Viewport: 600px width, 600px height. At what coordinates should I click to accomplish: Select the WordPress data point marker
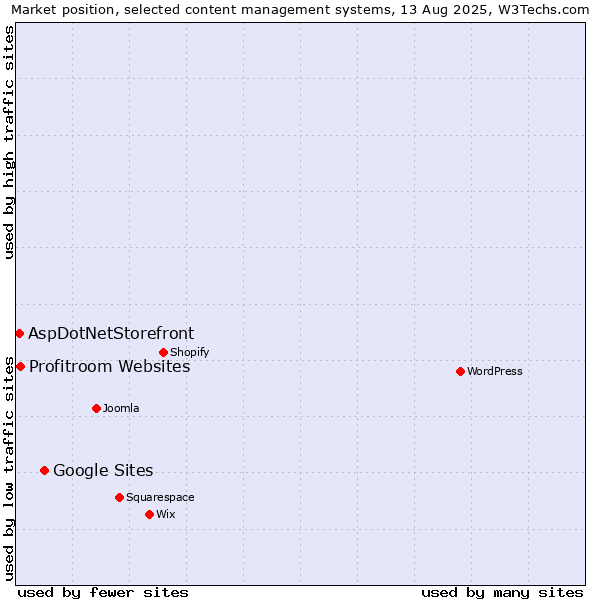point(460,372)
